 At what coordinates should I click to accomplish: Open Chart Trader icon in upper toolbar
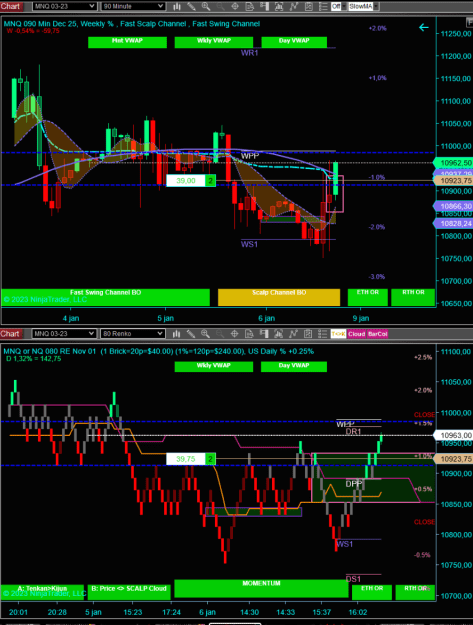coord(264,6)
